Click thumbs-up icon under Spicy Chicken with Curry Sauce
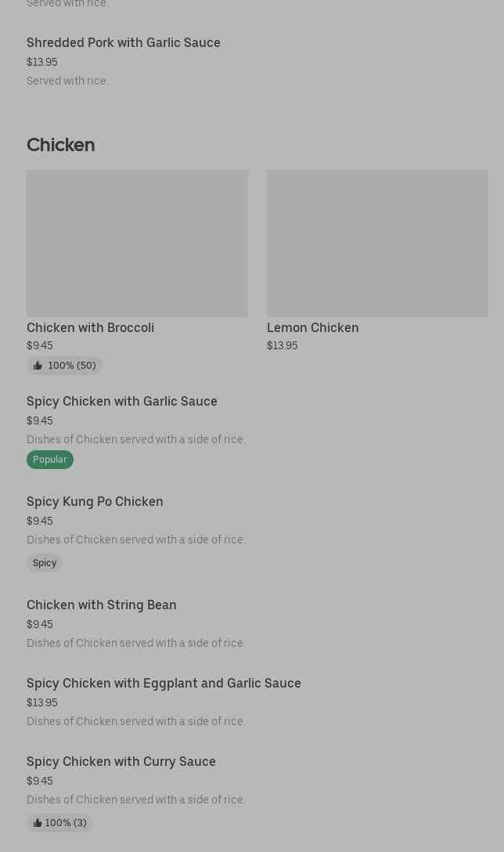 (38, 823)
